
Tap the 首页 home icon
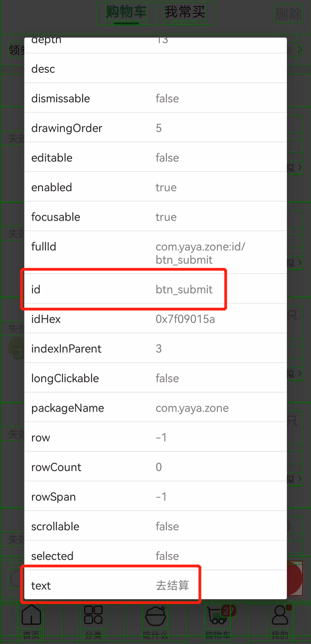31,616
